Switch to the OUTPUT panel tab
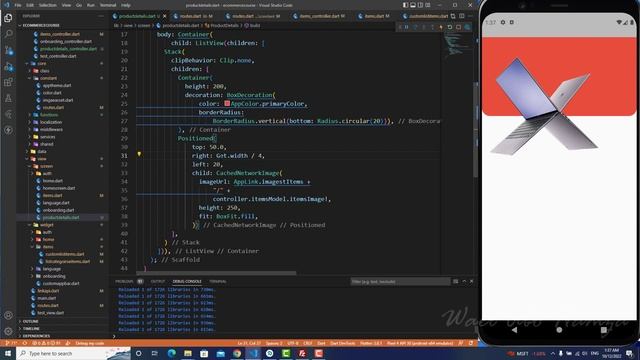 point(158,281)
